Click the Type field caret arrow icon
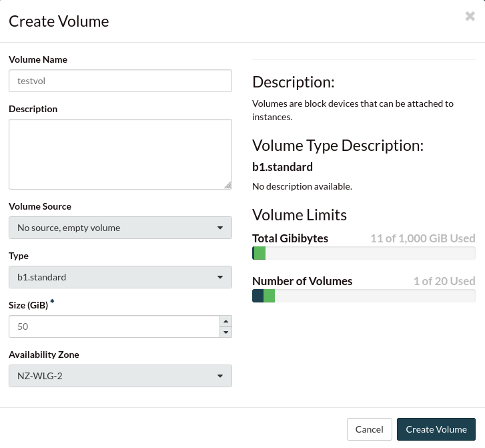 (220, 278)
